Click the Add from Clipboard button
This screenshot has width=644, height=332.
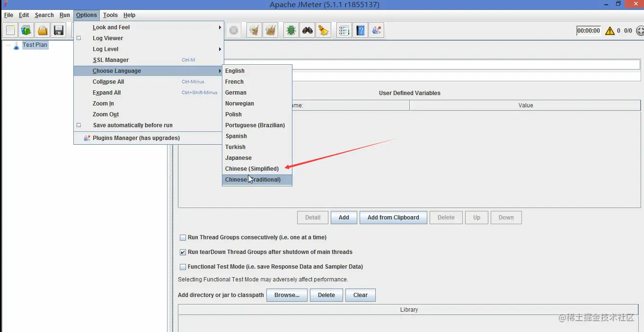[393, 218]
